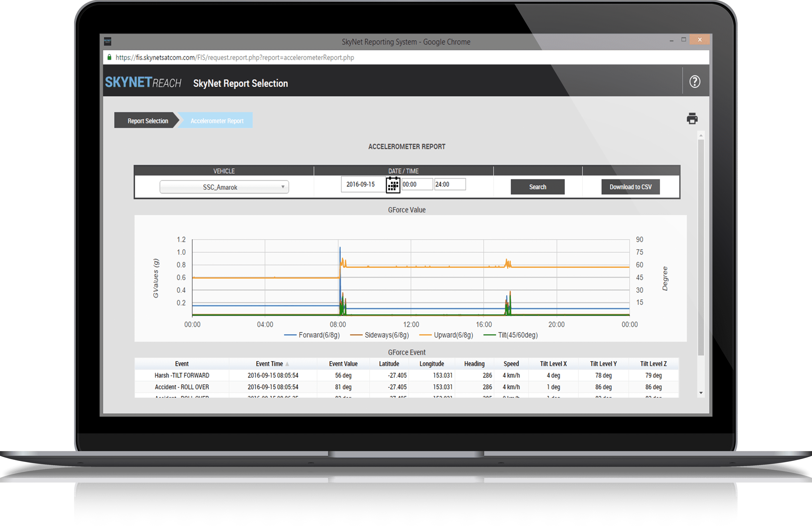Open the SSC_Amarok vehicle dropdown
812x526 pixels.
(224, 187)
